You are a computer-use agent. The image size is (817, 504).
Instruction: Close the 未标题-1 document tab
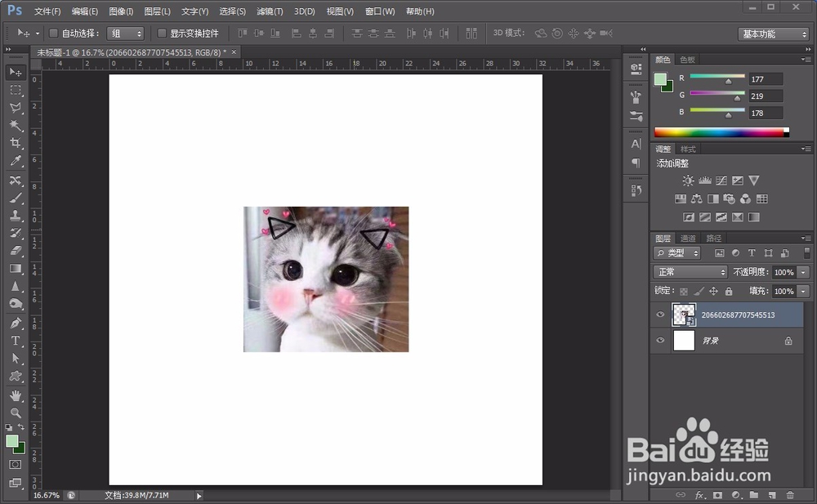[x=234, y=51]
